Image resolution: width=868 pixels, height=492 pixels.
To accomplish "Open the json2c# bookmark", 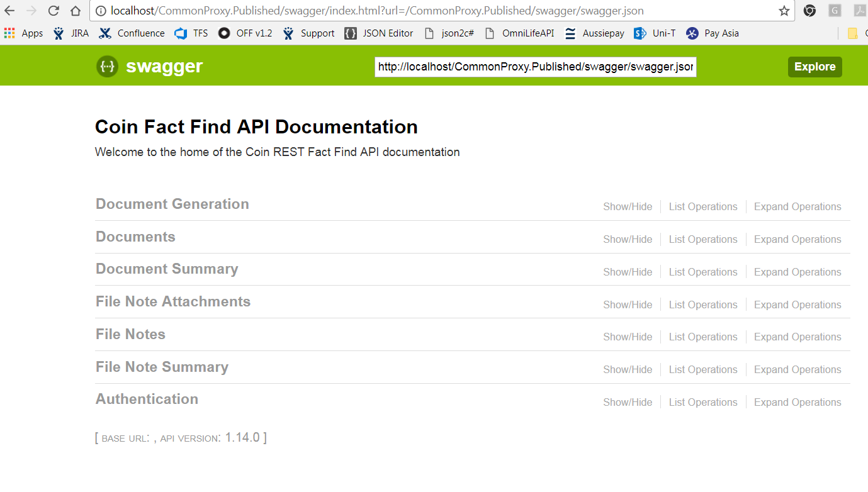I will point(449,33).
